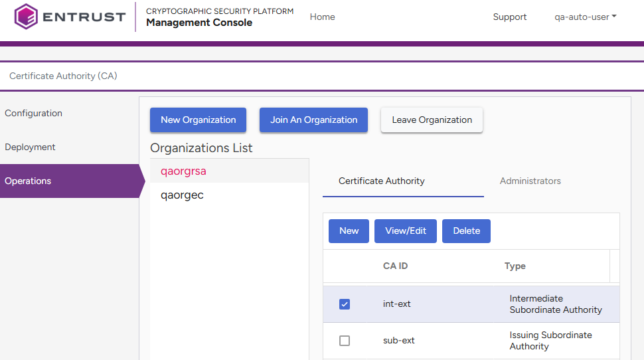
Task: Select the qaorgec organization
Action: (x=182, y=195)
